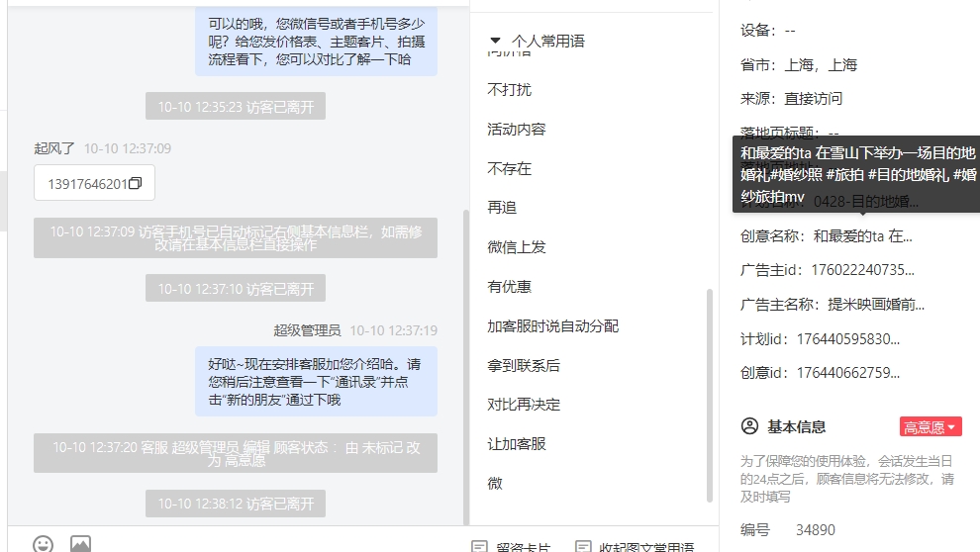The width and height of the screenshot is (980, 552).
Task: Click the 广告主id value 176022240735
Action: click(862, 270)
